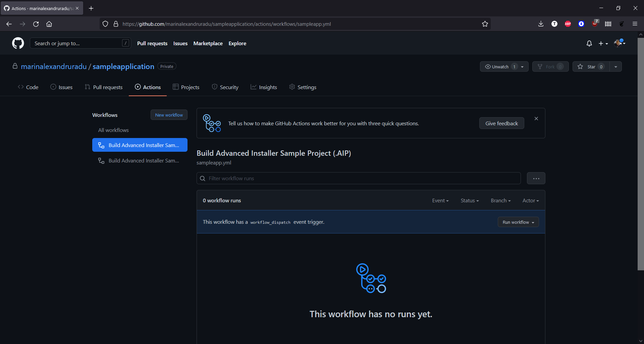This screenshot has height=344, width=644.
Task: Click the GitHub Octocat logo
Action: coord(17,43)
